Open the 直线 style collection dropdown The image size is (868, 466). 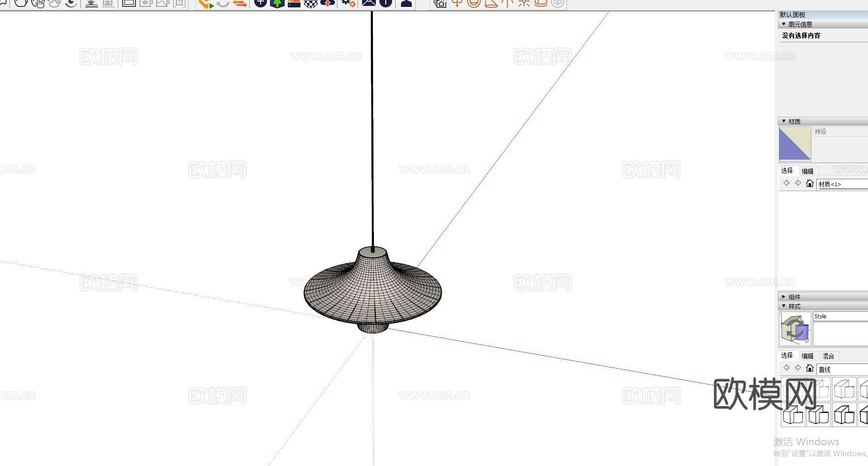coord(842,369)
